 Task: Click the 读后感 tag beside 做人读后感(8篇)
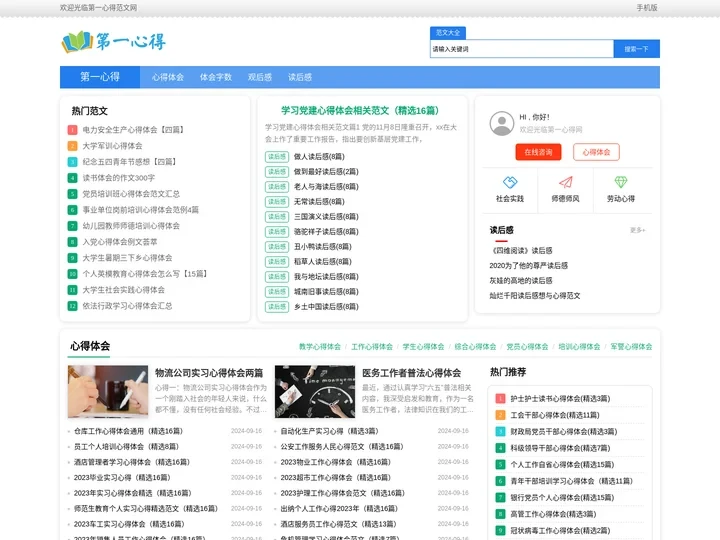click(x=277, y=157)
